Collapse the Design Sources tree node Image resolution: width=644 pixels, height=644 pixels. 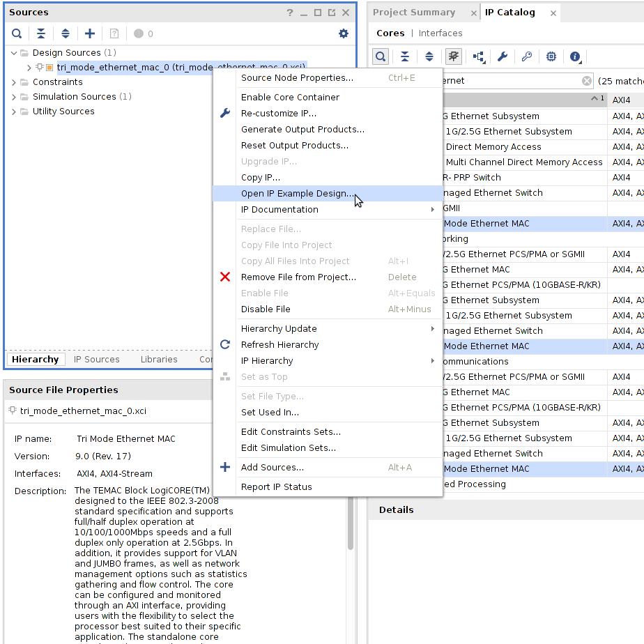(x=13, y=53)
